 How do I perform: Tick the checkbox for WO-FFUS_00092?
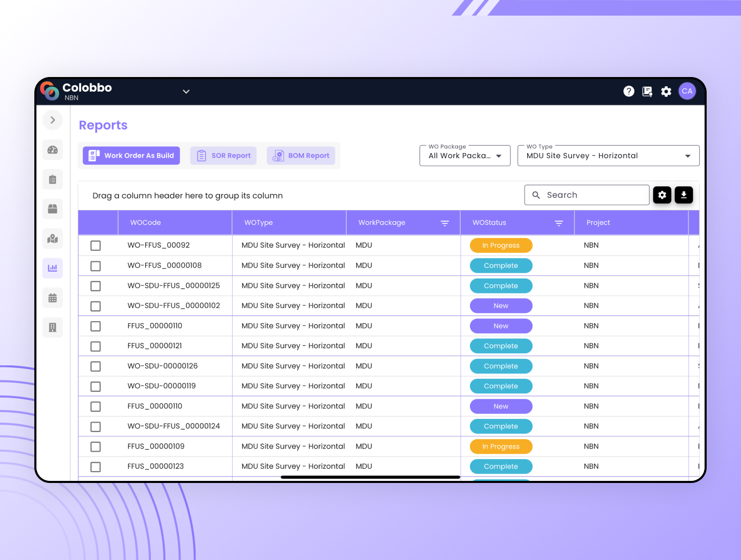(x=96, y=246)
